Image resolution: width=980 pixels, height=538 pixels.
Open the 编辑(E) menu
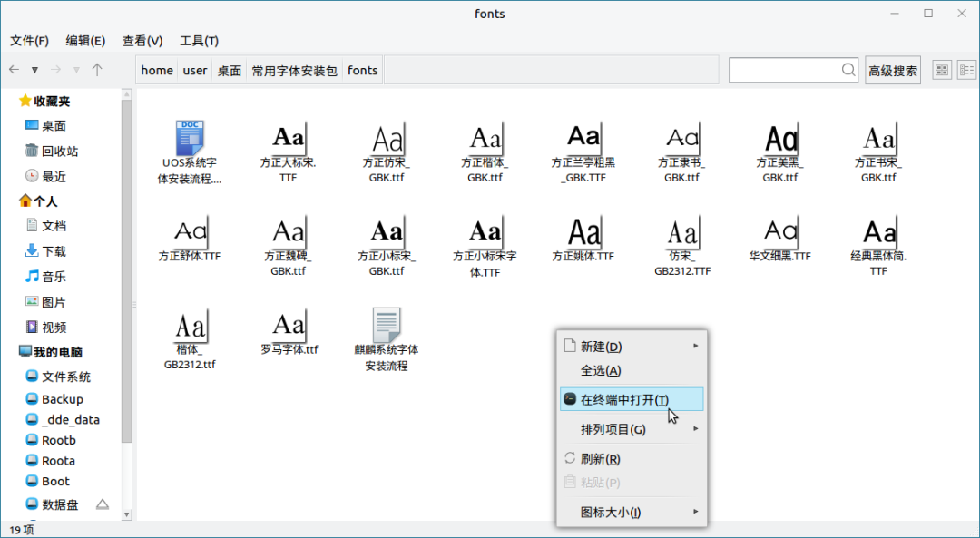85,41
